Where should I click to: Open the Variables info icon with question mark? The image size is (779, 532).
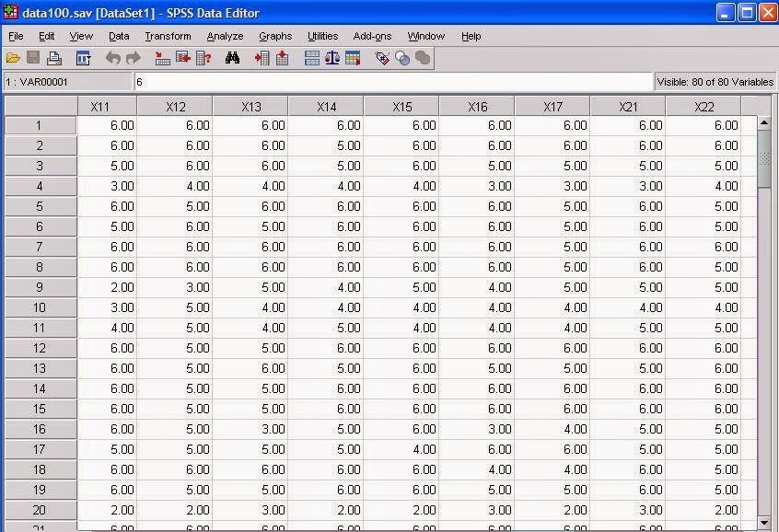coord(203,58)
